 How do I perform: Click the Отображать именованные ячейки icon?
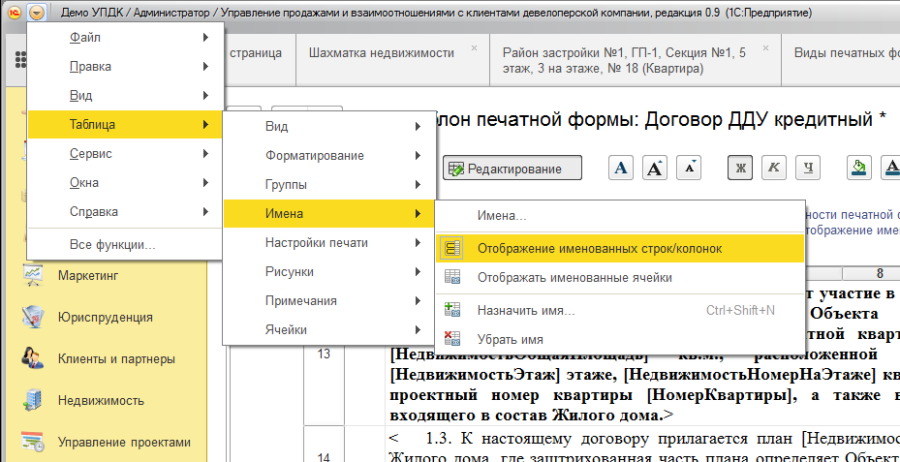point(452,277)
